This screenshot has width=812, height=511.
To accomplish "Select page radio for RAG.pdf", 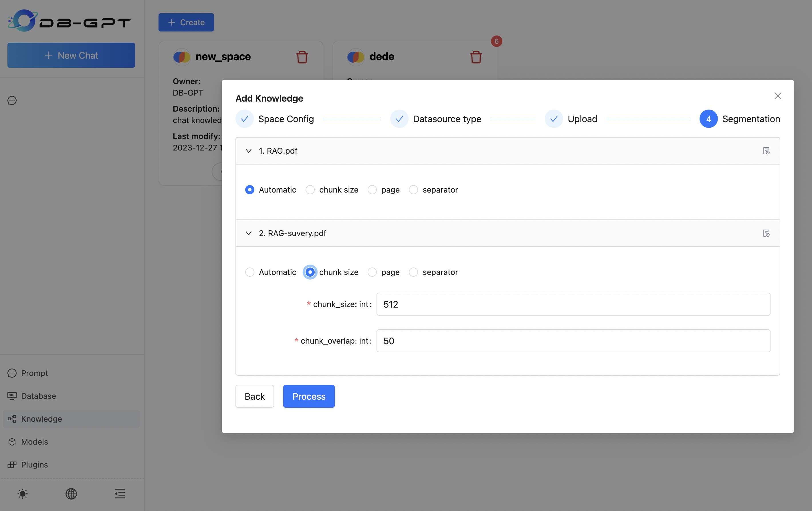I will click(372, 190).
